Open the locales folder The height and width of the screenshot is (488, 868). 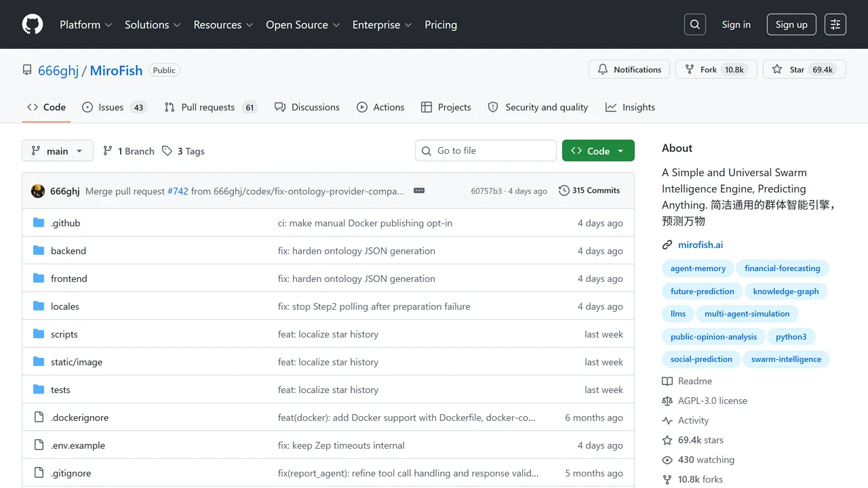[65, 306]
